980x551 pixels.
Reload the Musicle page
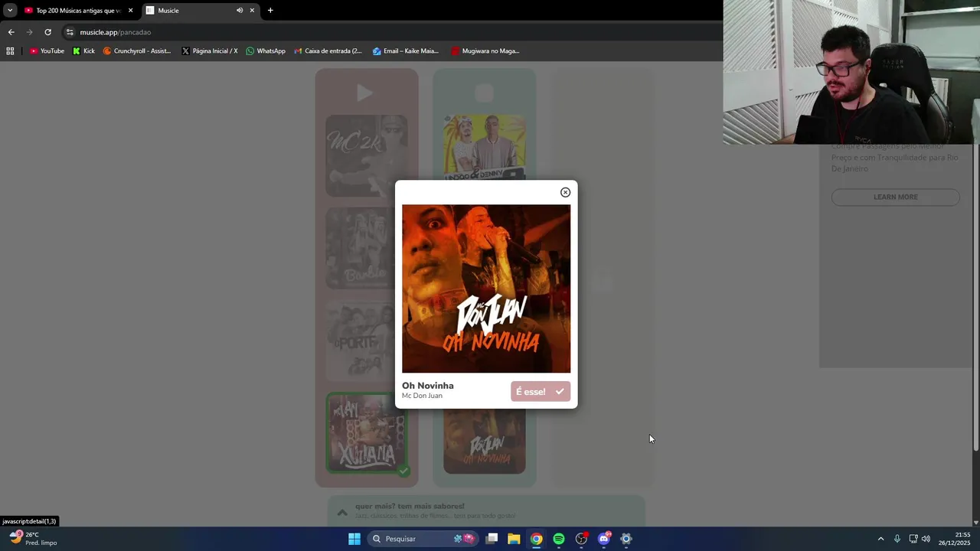click(47, 32)
